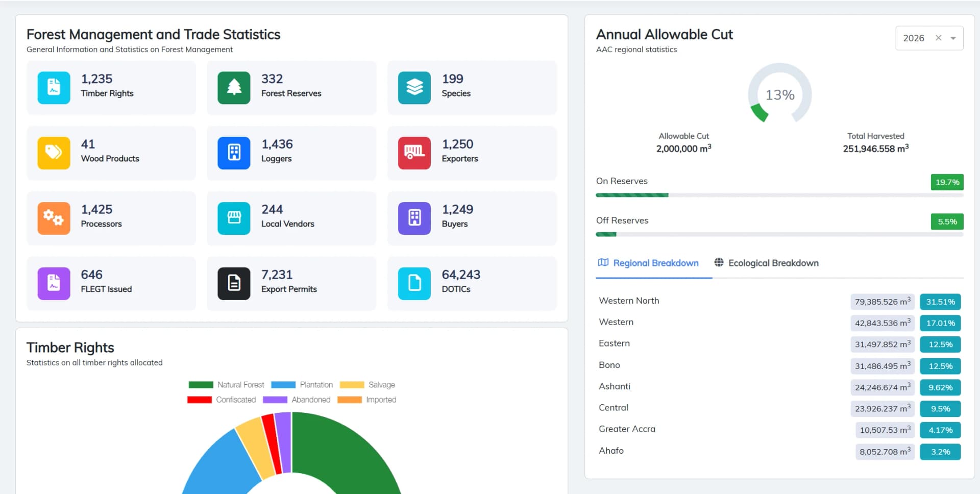Open the year dropdown arrow
Image resolution: width=980 pixels, height=494 pixels.
[953, 38]
